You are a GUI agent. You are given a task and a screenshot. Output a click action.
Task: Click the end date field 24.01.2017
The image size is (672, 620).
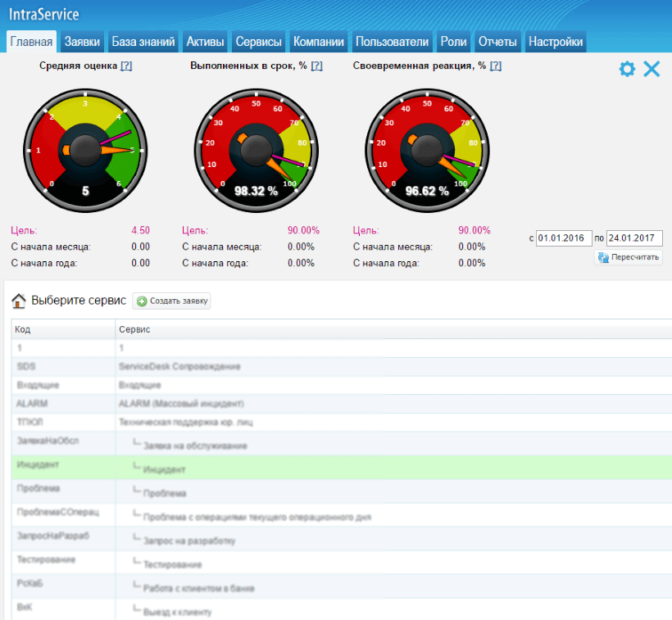tap(634, 238)
